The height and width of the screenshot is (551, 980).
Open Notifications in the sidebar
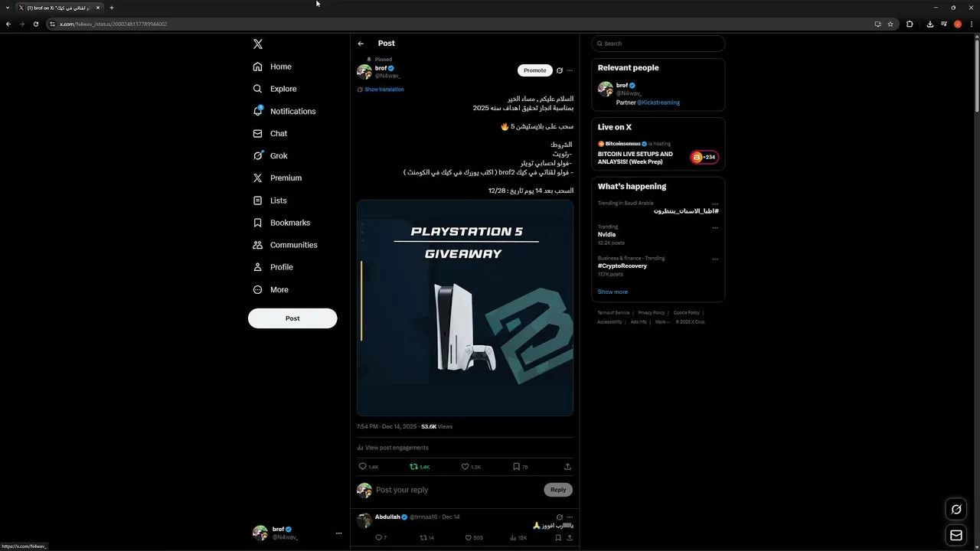pos(284,111)
